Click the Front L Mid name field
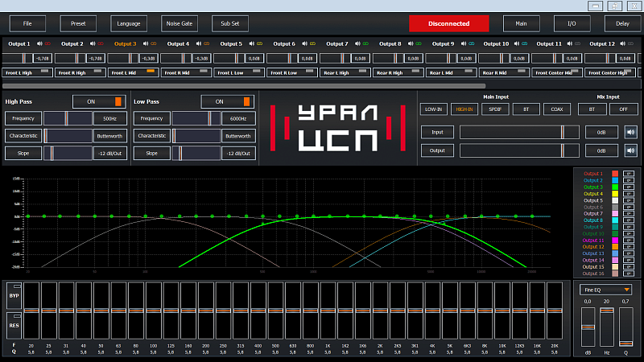644x362 pixels. click(x=133, y=72)
